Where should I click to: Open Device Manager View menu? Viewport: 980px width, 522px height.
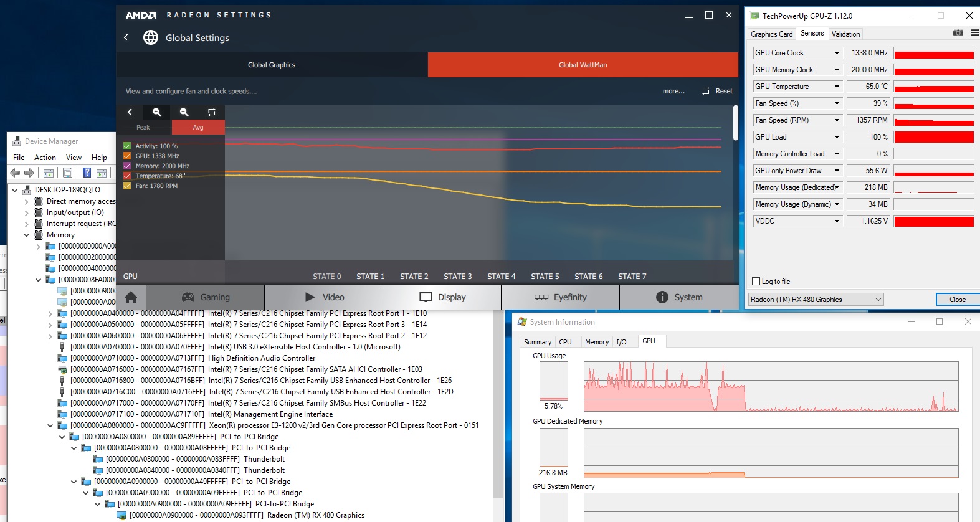point(74,158)
